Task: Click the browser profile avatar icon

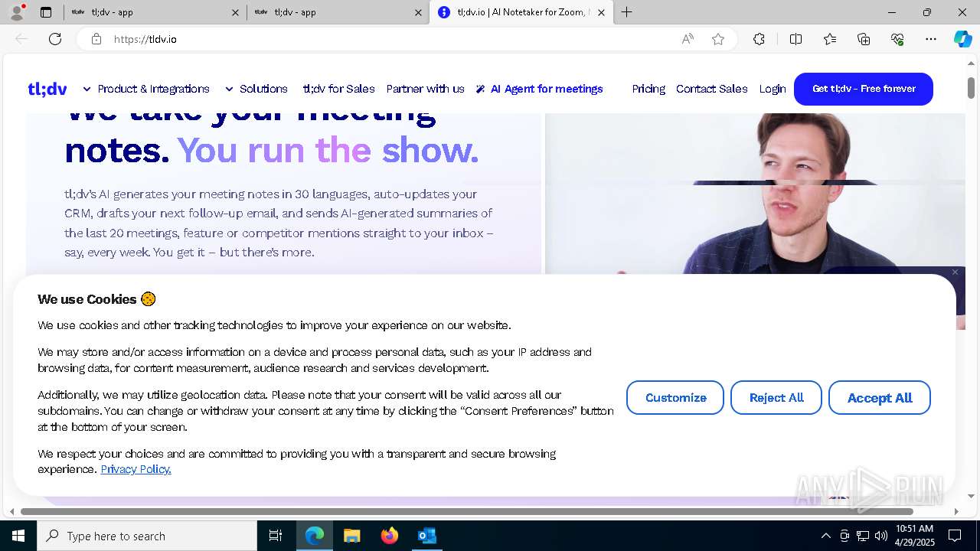Action: coord(17,12)
